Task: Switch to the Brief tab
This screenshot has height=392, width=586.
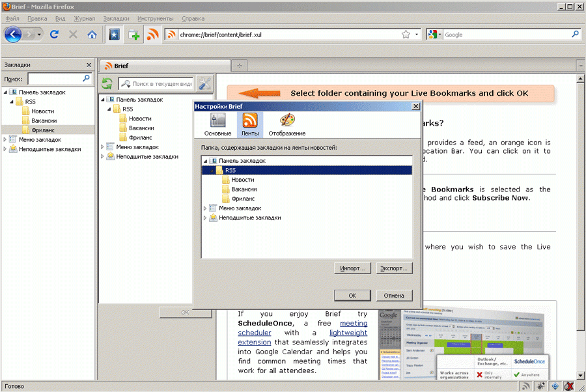Action: pos(165,66)
